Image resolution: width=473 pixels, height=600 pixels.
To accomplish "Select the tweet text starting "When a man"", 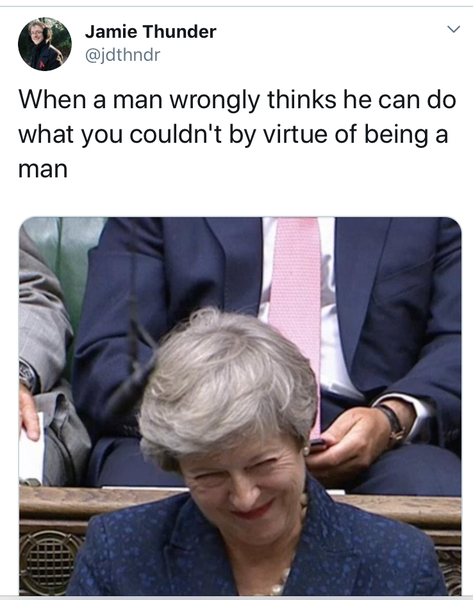I will (237, 134).
